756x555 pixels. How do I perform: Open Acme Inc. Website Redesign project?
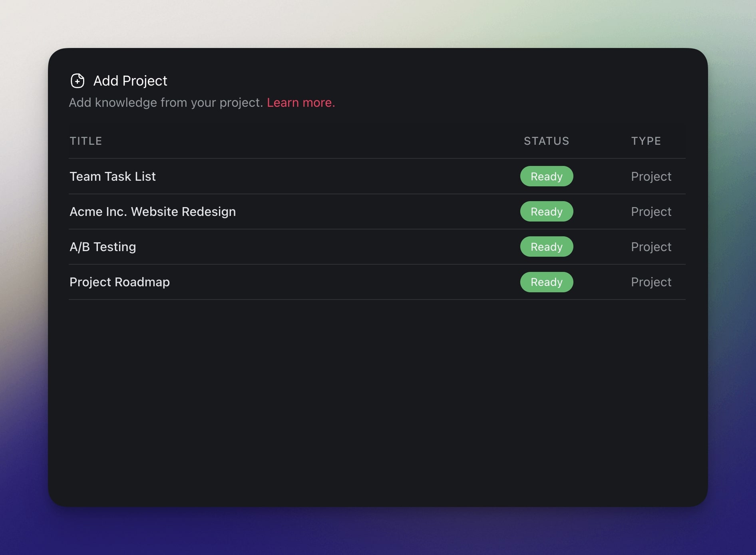pos(153,212)
